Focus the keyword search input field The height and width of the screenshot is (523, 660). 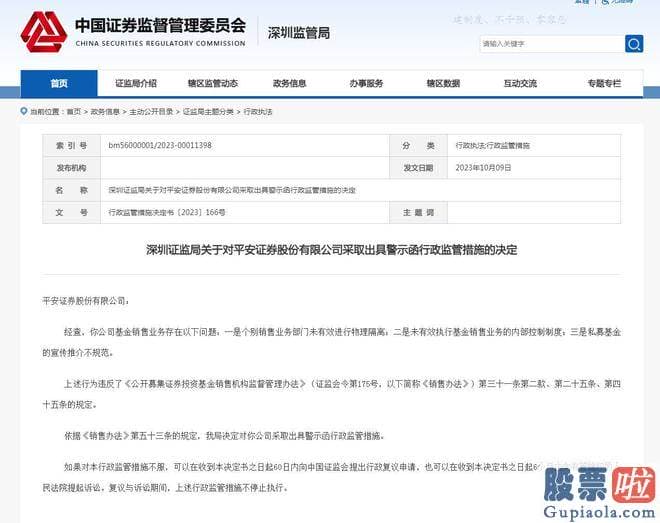click(552, 44)
